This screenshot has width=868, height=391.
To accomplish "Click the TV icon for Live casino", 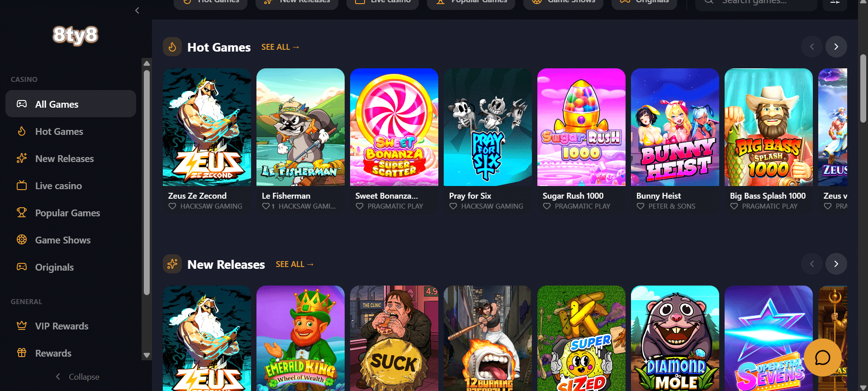I will point(22,186).
